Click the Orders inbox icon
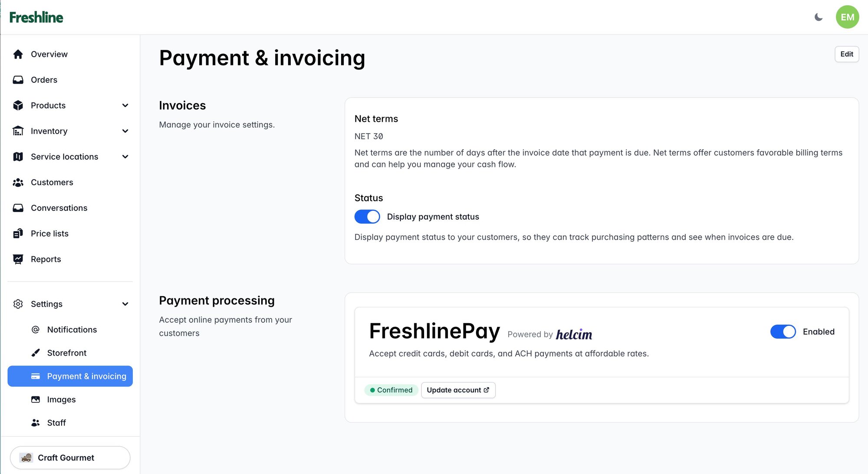868x474 pixels. (18, 80)
